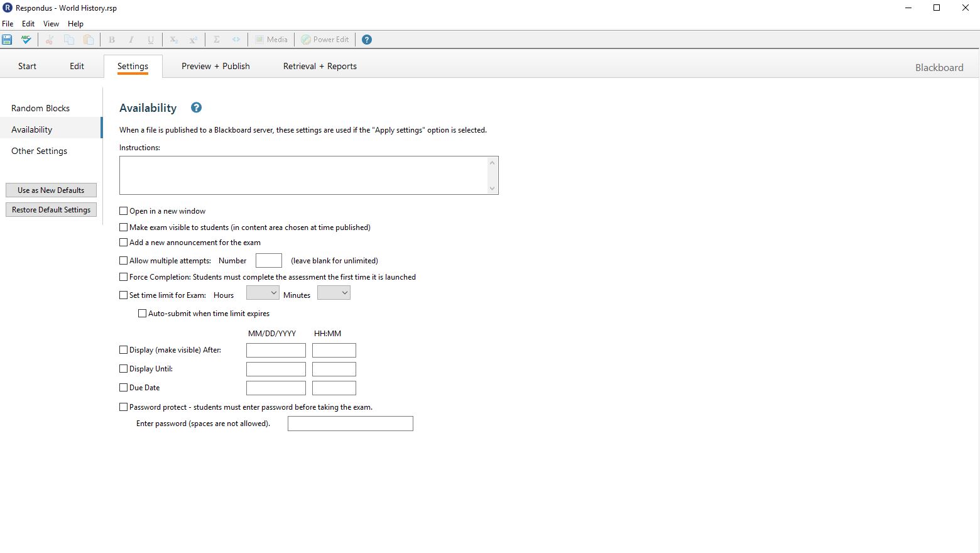Click the Help icon in the toolbar
Viewport: 980px width, 553px height.
point(367,40)
